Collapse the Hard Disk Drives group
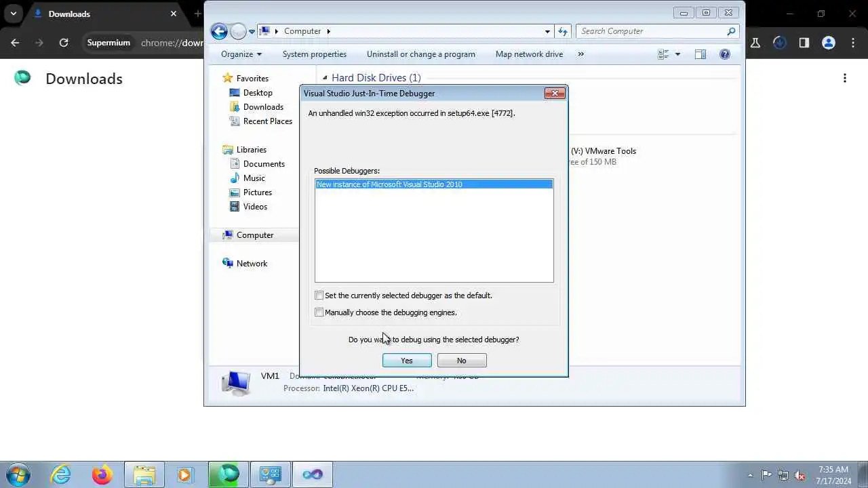Screen dimensions: 868x488 coord(325,78)
